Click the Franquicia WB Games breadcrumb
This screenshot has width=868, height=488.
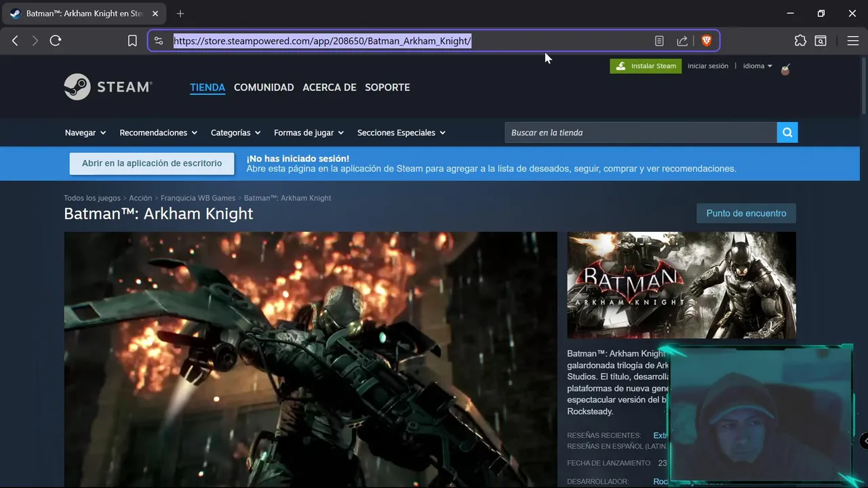point(198,198)
